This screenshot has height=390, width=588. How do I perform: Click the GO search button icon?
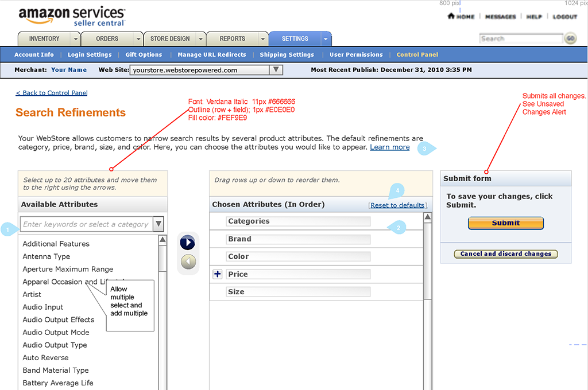(570, 38)
